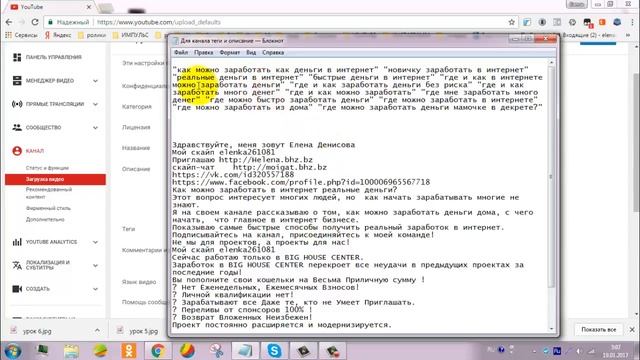Close the downloads bar

click(632, 329)
